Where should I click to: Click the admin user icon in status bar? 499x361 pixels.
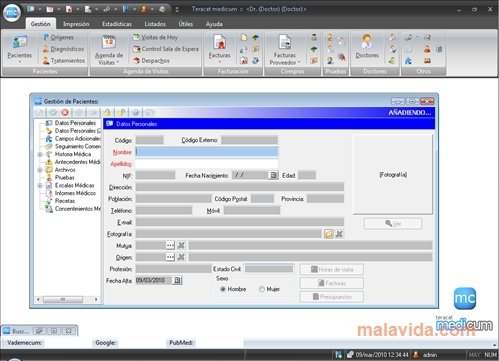pos(416,355)
